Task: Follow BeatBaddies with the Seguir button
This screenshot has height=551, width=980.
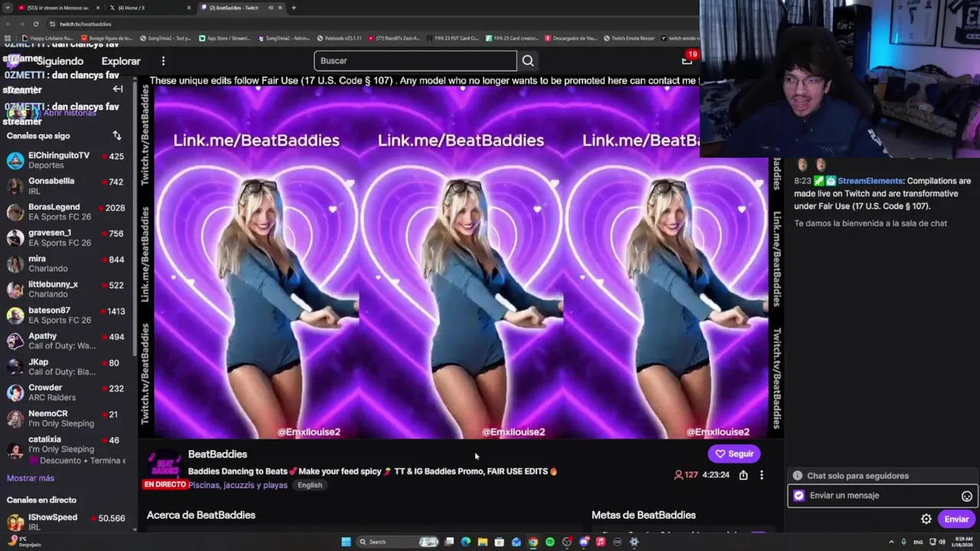Action: click(734, 454)
